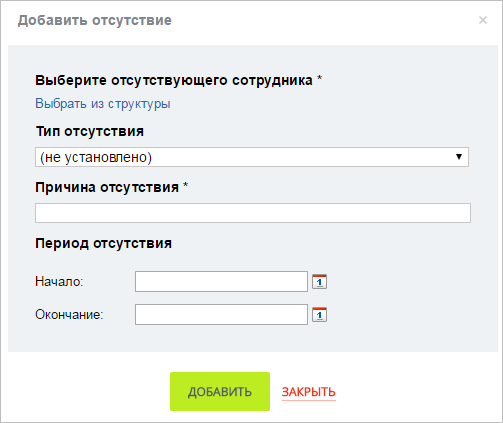Click the red ЗАКРЫТЬ link
This screenshot has width=503, height=423.
(309, 392)
